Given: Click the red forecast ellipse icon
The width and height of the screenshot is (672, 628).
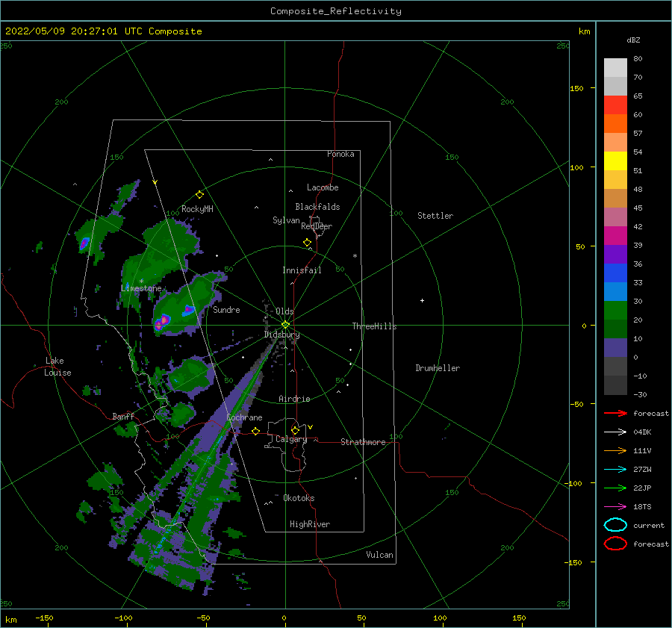Looking at the screenshot, I should [x=615, y=544].
